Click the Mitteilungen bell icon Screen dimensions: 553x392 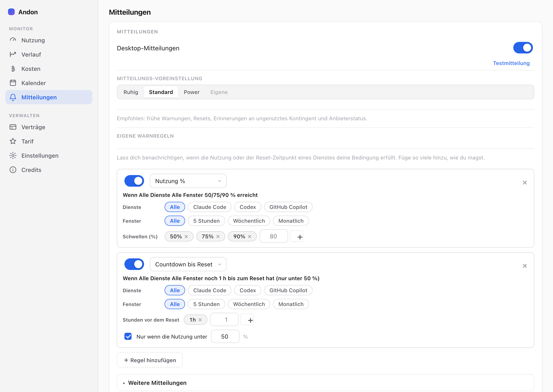point(13,97)
